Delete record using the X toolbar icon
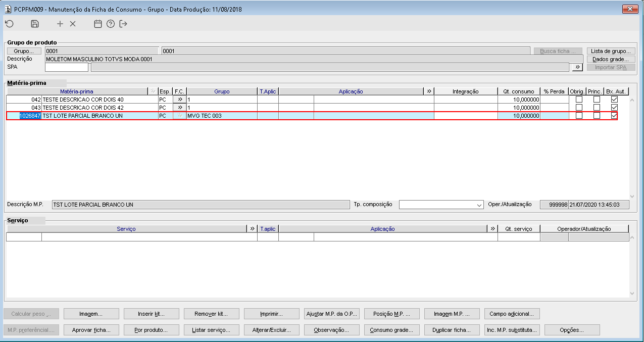 pos(73,24)
